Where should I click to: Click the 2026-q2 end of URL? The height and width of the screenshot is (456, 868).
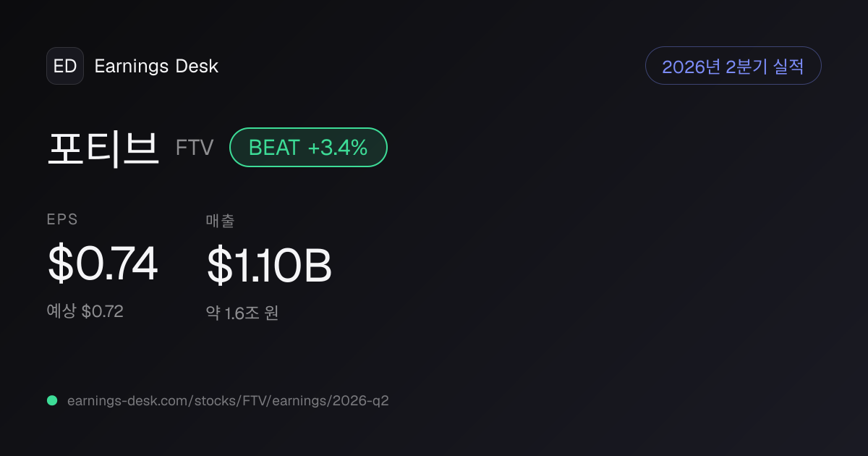point(361,400)
